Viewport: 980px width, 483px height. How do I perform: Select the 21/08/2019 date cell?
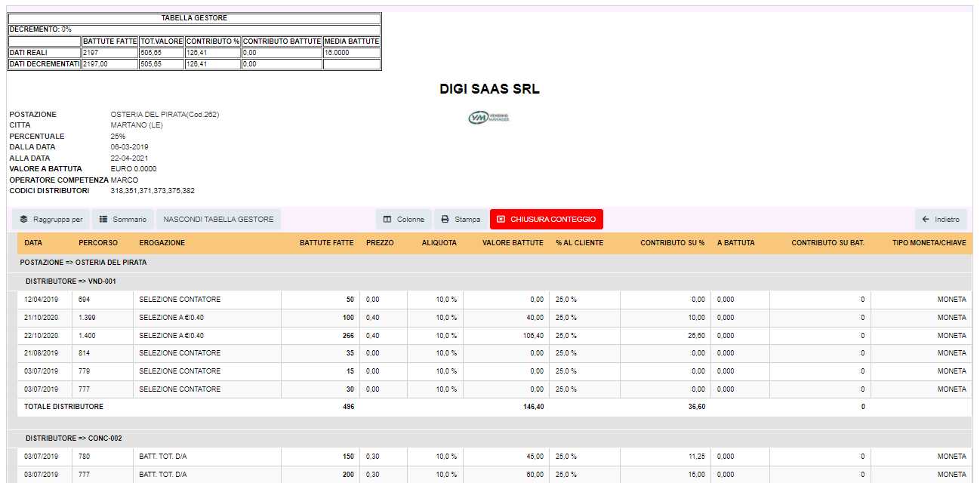[x=45, y=353]
